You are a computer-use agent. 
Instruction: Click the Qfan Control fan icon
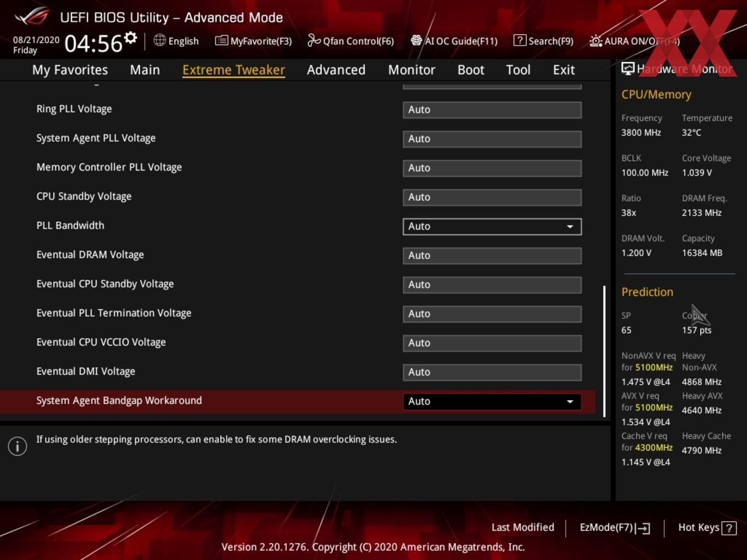click(314, 40)
